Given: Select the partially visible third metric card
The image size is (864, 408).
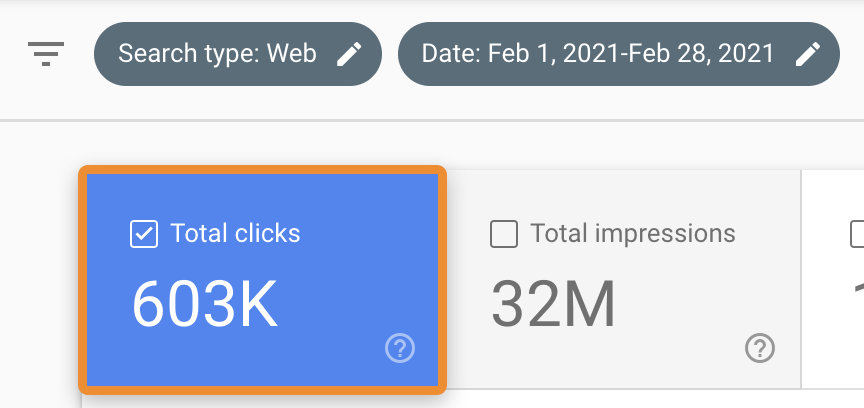Looking at the screenshot, I should point(834,300).
